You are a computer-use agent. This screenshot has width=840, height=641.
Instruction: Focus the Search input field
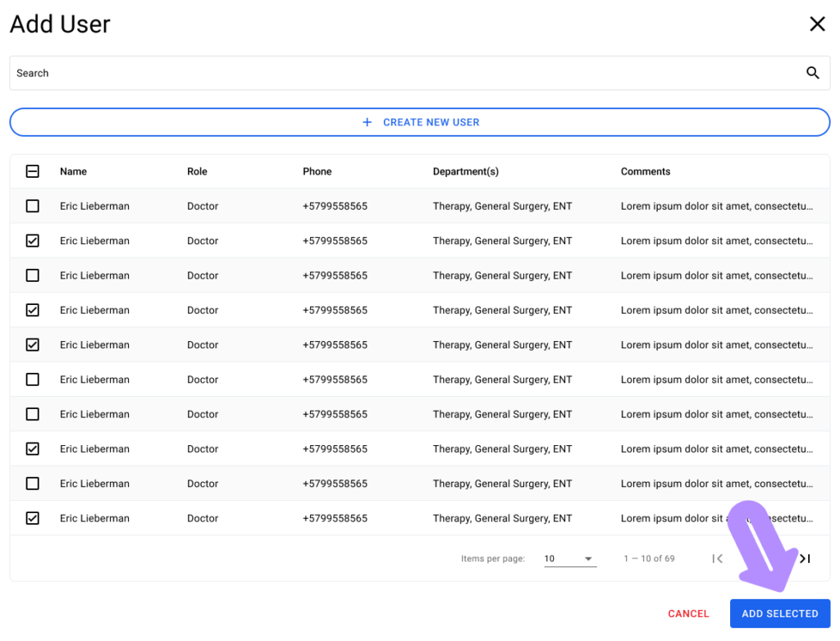402,73
